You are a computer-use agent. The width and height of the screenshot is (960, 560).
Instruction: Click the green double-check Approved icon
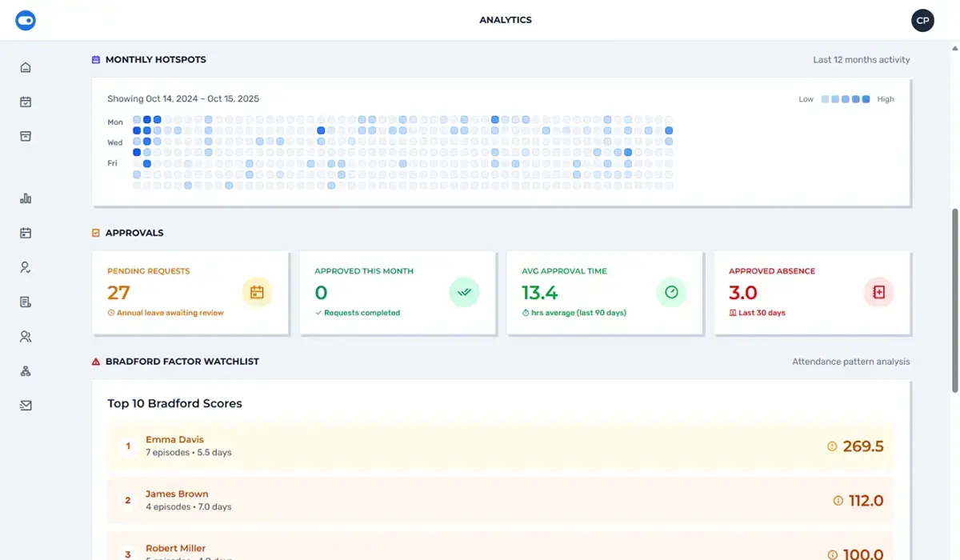(x=464, y=292)
